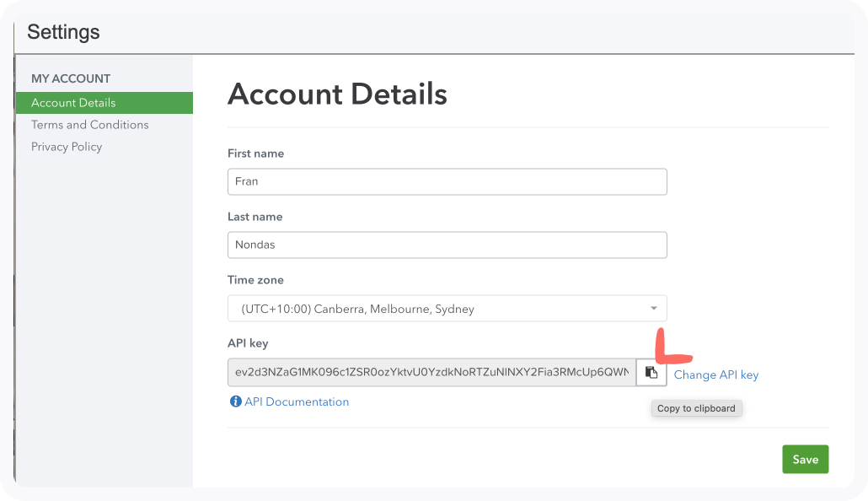Click inside the First name field

447,181
